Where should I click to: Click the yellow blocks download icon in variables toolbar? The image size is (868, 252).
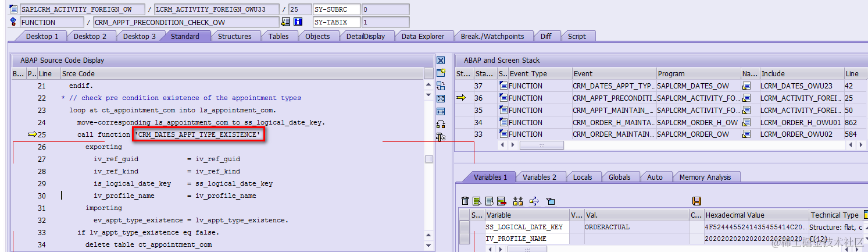coord(518,201)
